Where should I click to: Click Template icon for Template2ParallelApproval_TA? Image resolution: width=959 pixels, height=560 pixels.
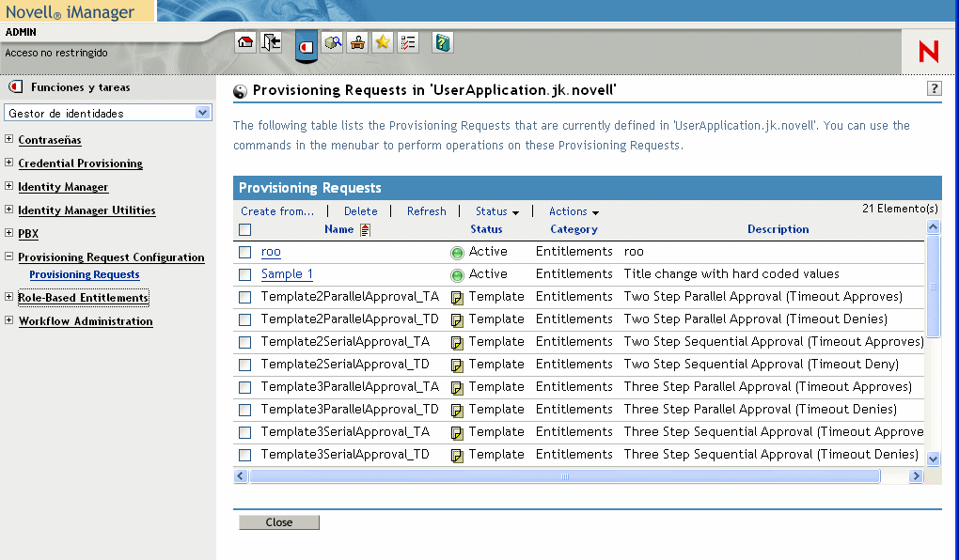coord(457,298)
